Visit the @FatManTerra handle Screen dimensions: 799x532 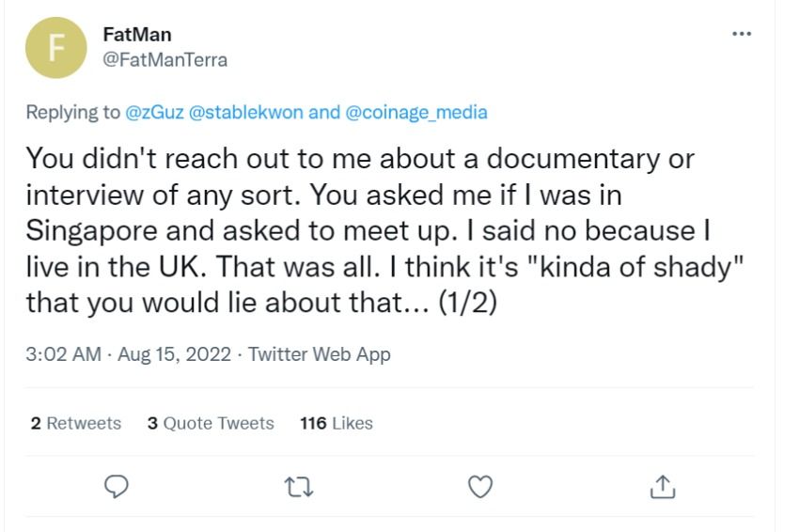coord(164,59)
